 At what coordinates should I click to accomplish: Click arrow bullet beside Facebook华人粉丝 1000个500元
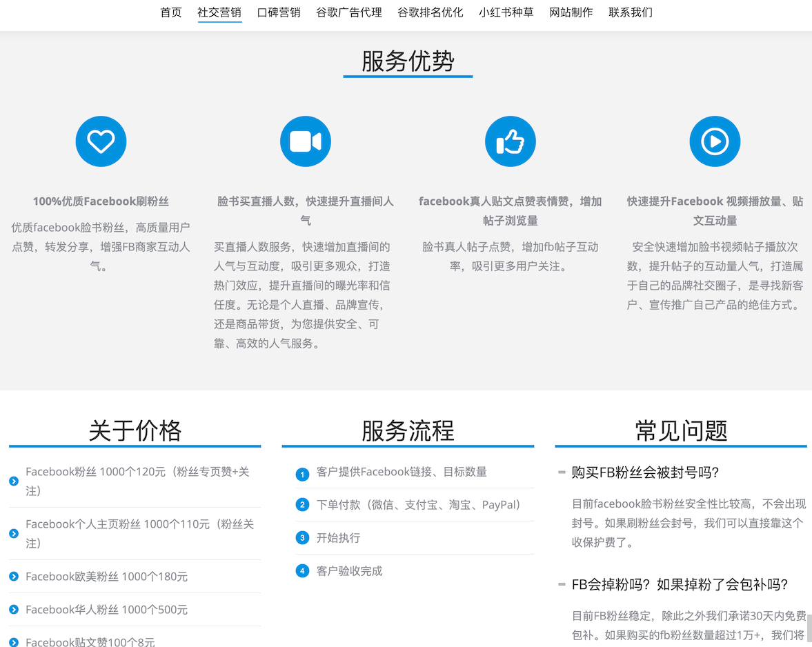tap(14, 610)
